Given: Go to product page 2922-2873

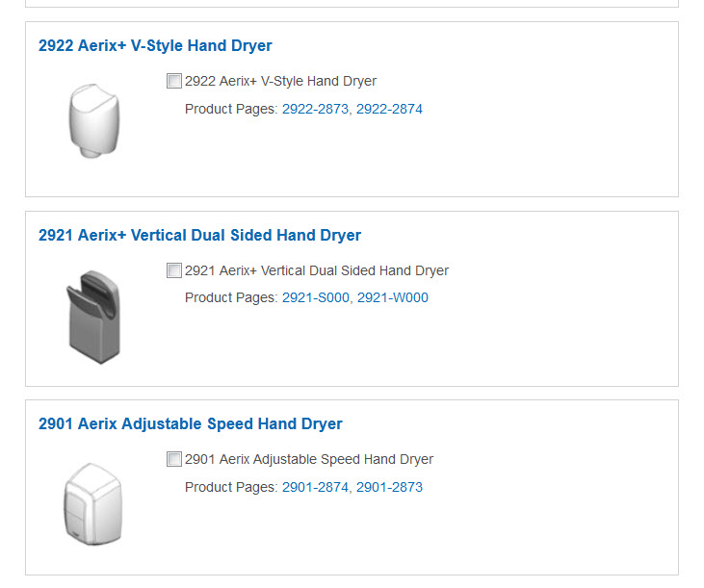Looking at the screenshot, I should point(315,109).
